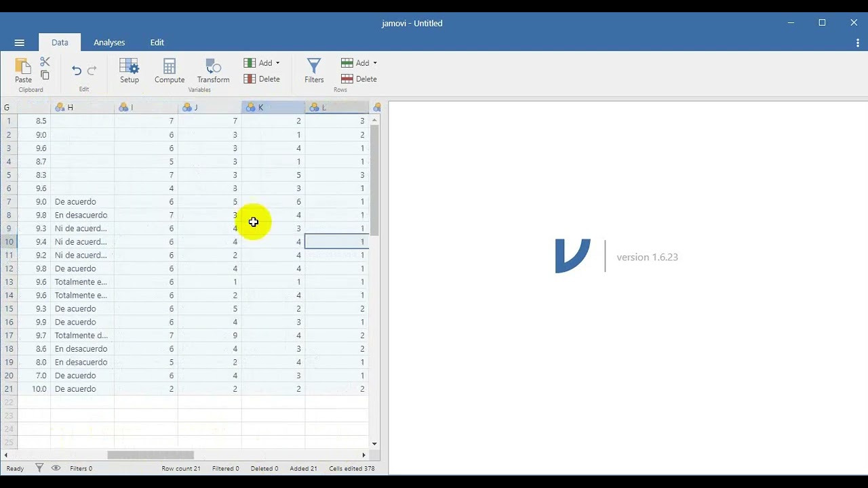Click cell '9' in column J row 17
The width and height of the screenshot is (868, 488).
click(210, 335)
